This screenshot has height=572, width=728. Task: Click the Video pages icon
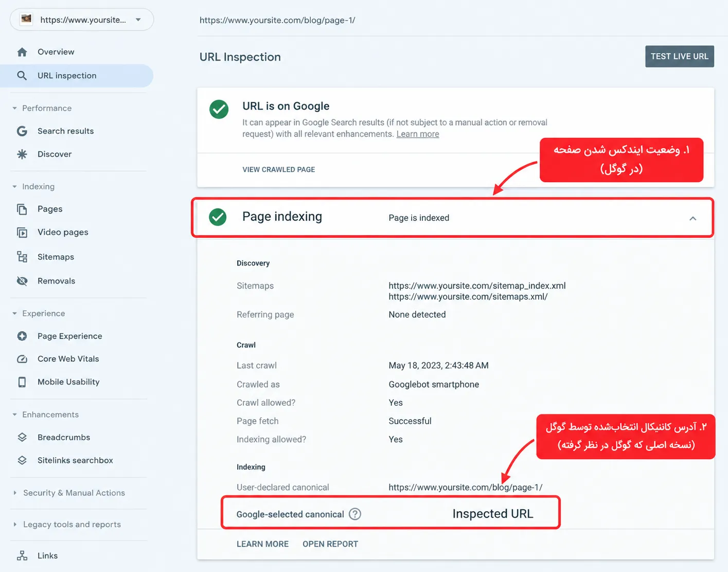click(x=22, y=232)
